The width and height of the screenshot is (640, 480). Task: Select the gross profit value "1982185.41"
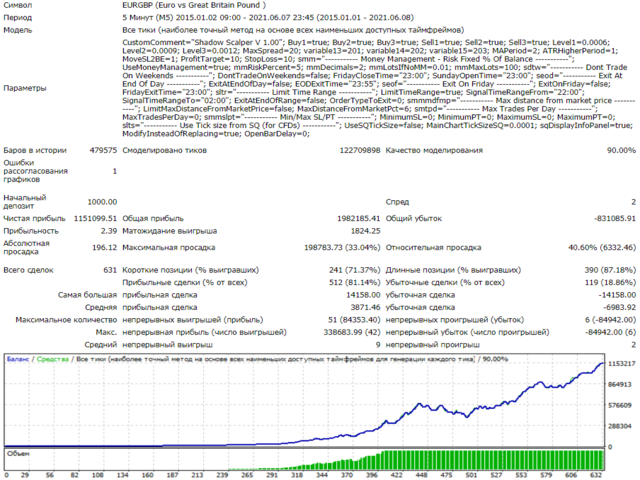[x=358, y=218]
